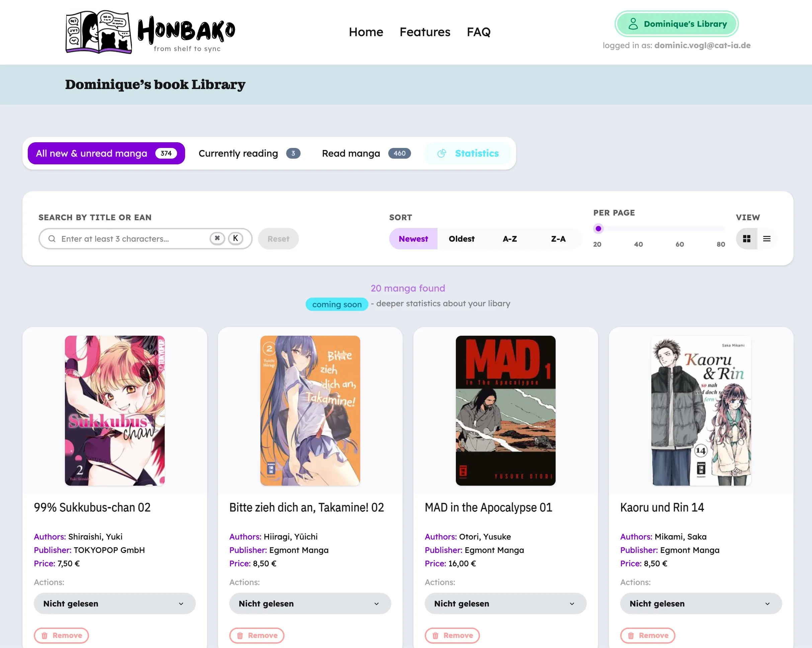Image resolution: width=812 pixels, height=648 pixels.
Task: Click trash icon for Kaoru und Rin 14
Action: click(x=631, y=636)
